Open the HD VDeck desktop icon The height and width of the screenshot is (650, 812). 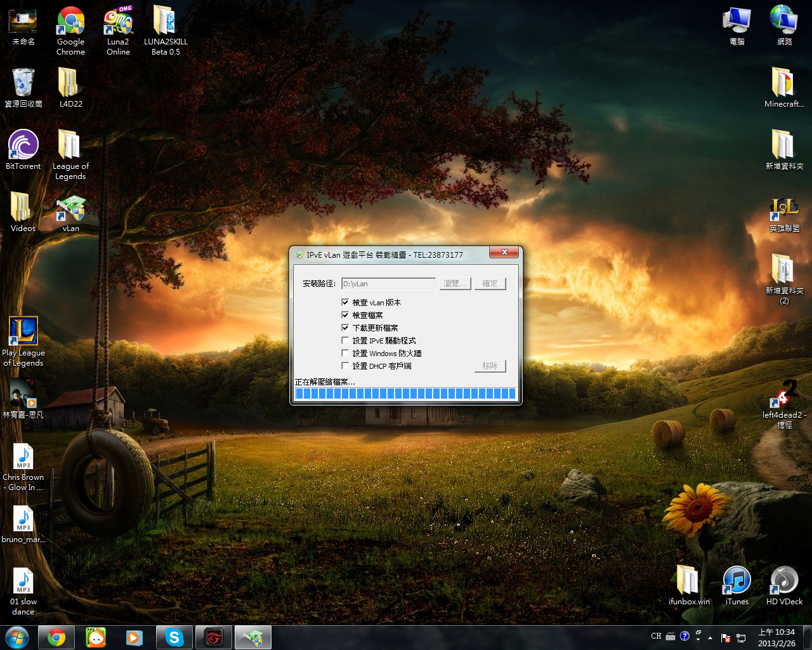point(784,581)
